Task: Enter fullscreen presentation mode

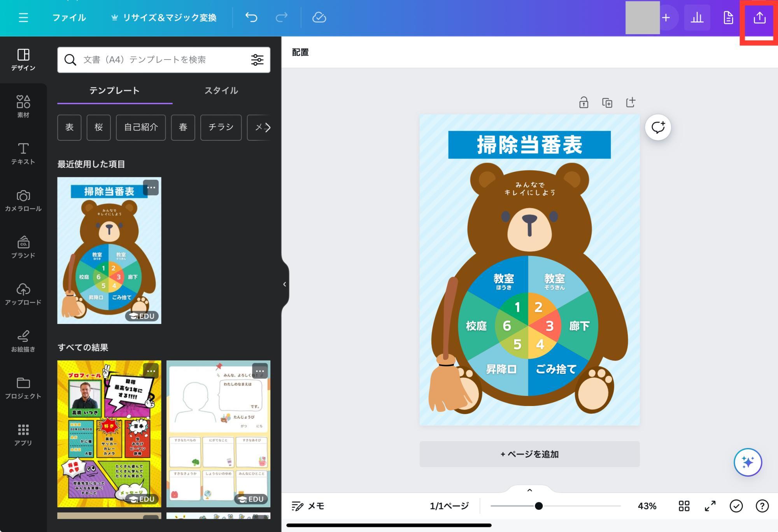Action: pyautogui.click(x=710, y=506)
